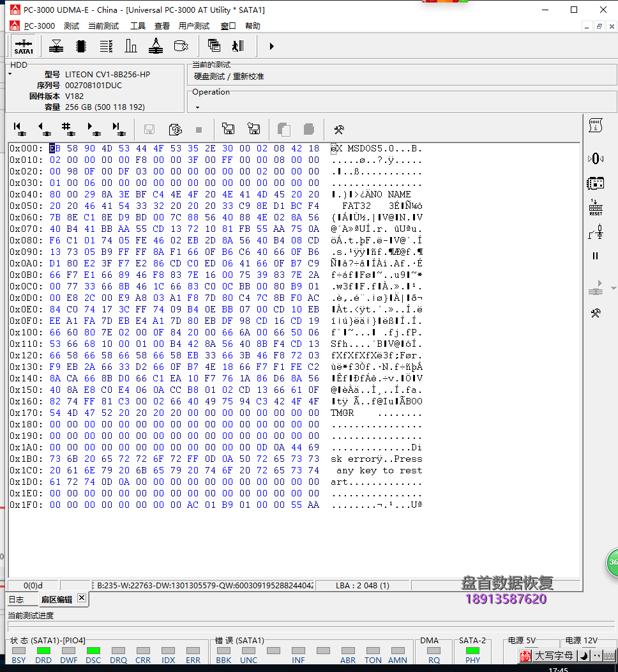Open the PC-3000 menu
This screenshot has height=672, width=618.
pyautogui.click(x=40, y=26)
